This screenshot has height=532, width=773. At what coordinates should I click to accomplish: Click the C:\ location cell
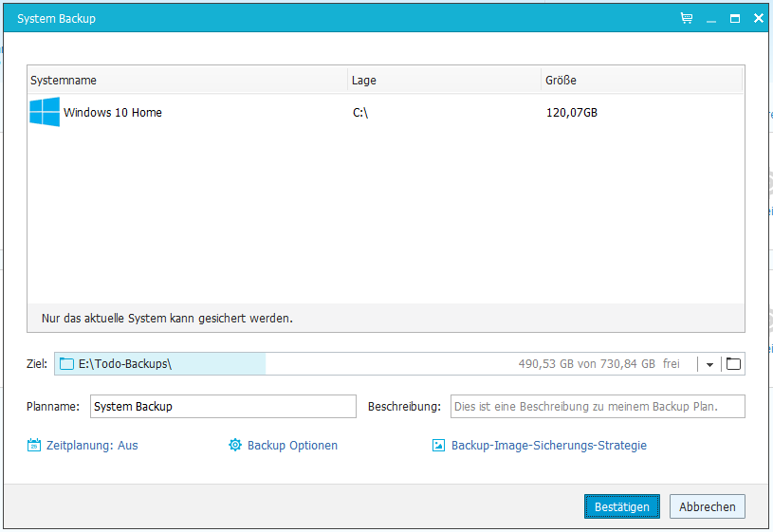click(360, 113)
